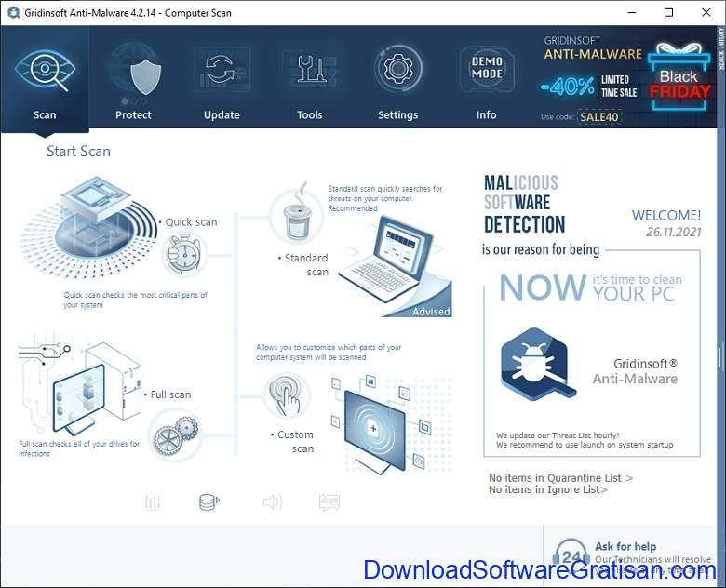
Task: Click the Quick scan chip illustration
Action: tap(88, 227)
